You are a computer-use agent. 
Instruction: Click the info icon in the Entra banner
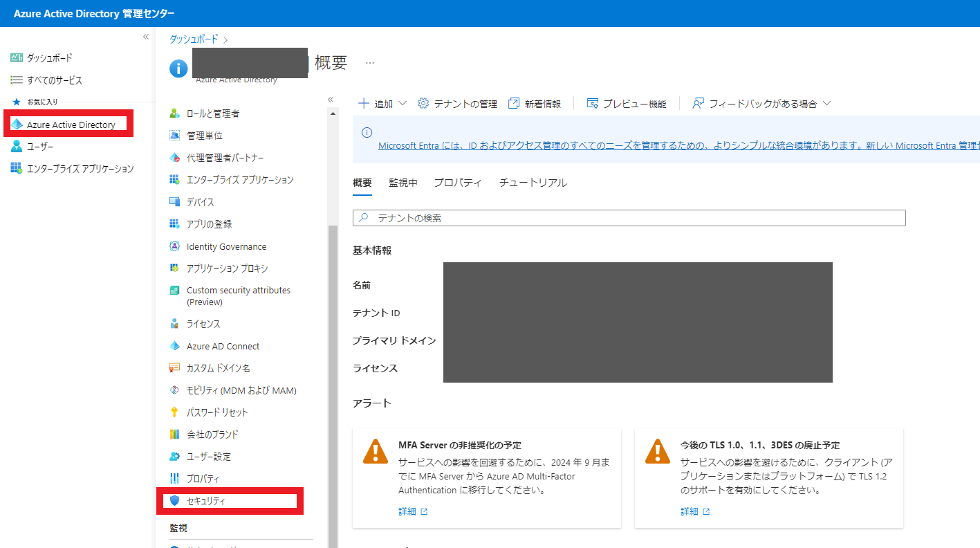point(367,132)
